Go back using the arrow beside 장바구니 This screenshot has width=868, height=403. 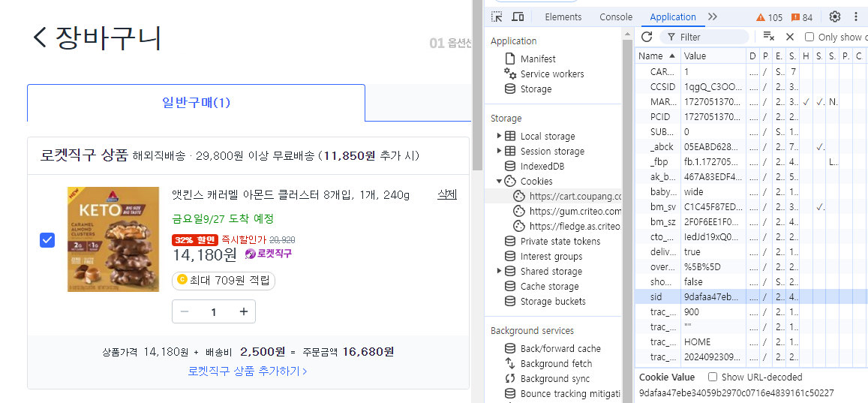(41, 38)
